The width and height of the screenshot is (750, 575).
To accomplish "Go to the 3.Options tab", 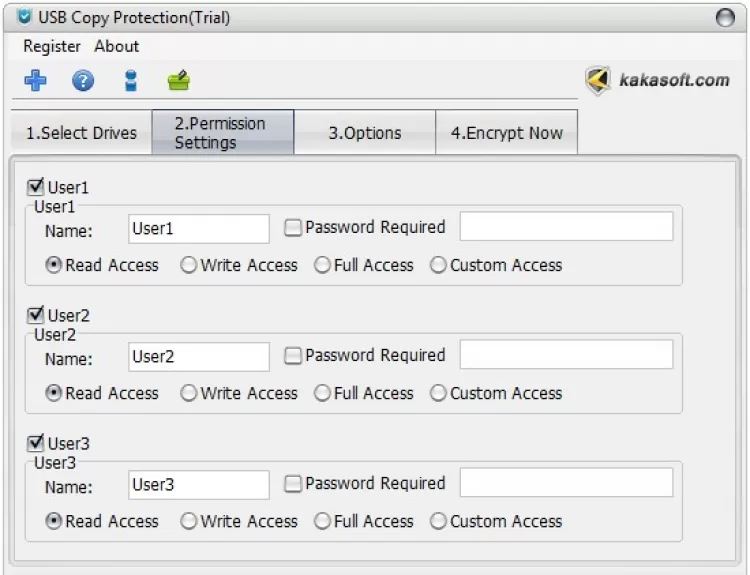I will pyautogui.click(x=365, y=133).
